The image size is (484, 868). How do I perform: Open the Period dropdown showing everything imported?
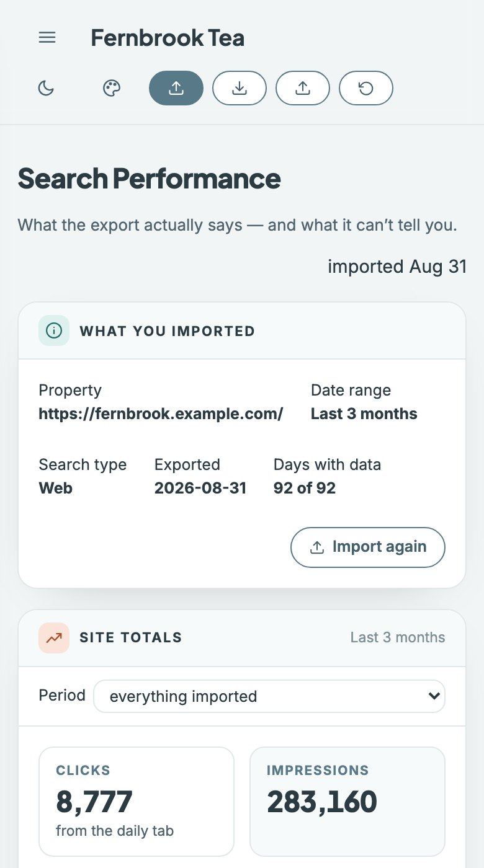269,696
